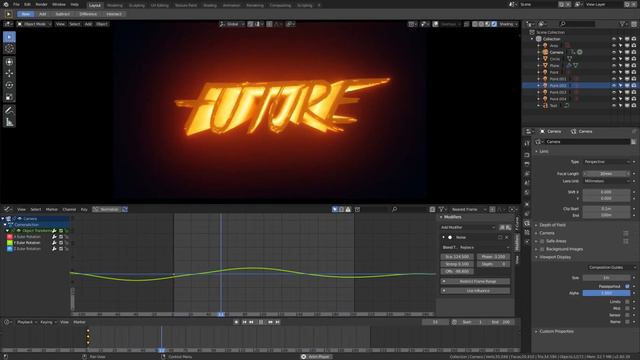This screenshot has height=360, width=640.
Task: Click Play animation button in Timeline
Action: coord(261,322)
